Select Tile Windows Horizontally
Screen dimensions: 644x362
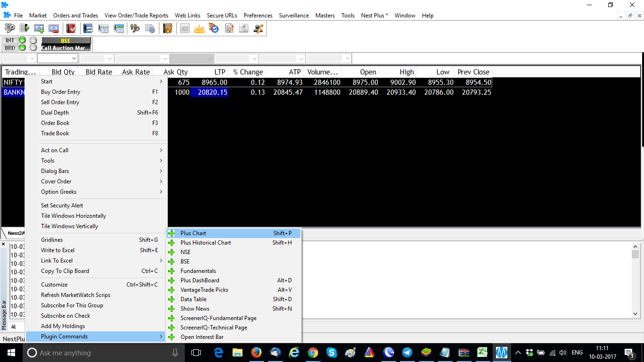pos(96,216)
